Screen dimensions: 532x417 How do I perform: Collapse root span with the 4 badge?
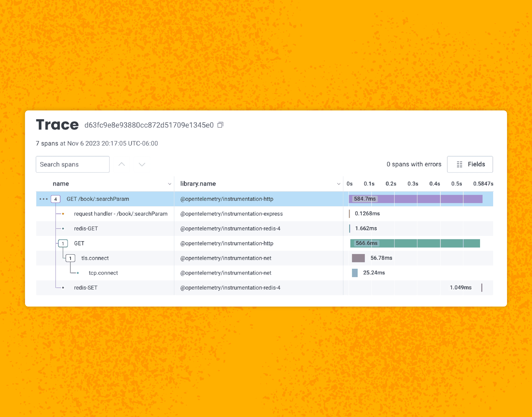pyautogui.click(x=56, y=199)
